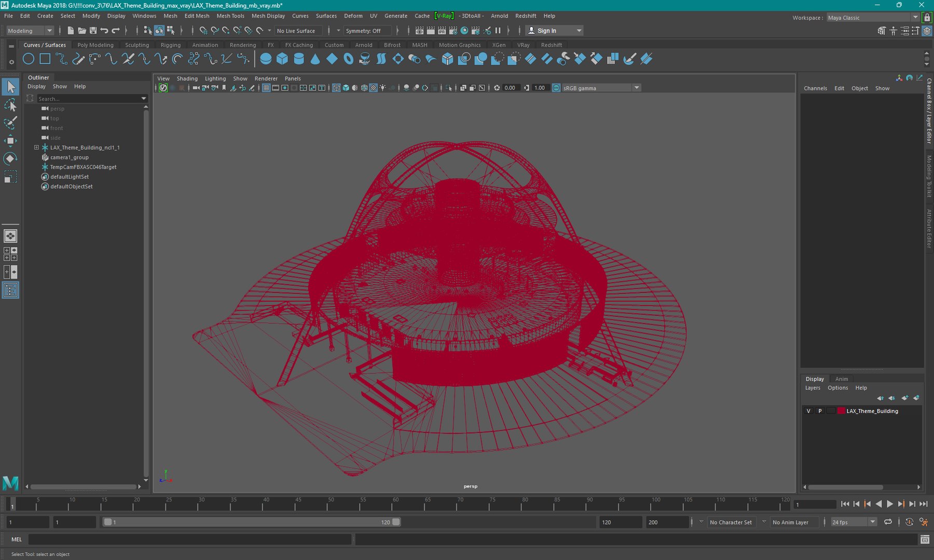
Task: Switch to Rigging shelf tab
Action: [x=171, y=45]
